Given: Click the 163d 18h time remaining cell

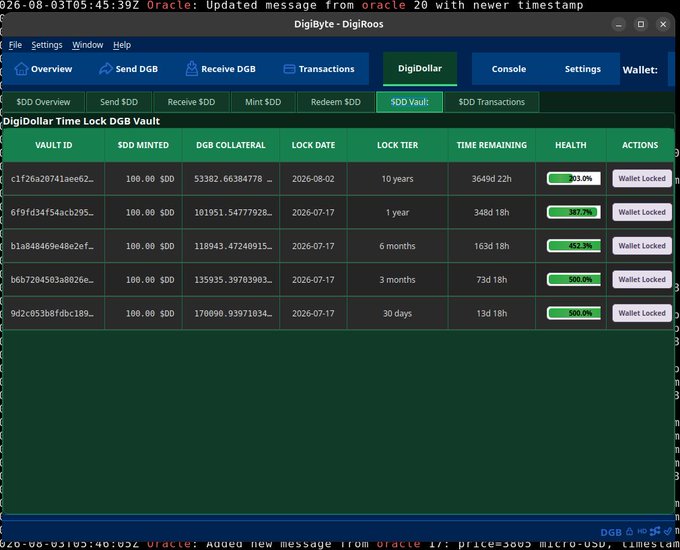Looking at the screenshot, I should pos(492,246).
